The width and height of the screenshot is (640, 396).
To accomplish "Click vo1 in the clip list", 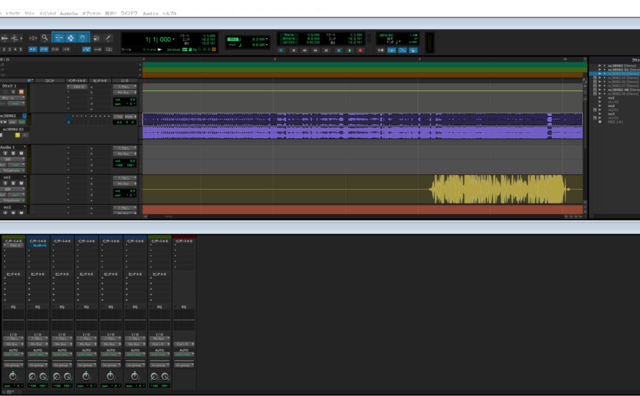I will coord(611,98).
